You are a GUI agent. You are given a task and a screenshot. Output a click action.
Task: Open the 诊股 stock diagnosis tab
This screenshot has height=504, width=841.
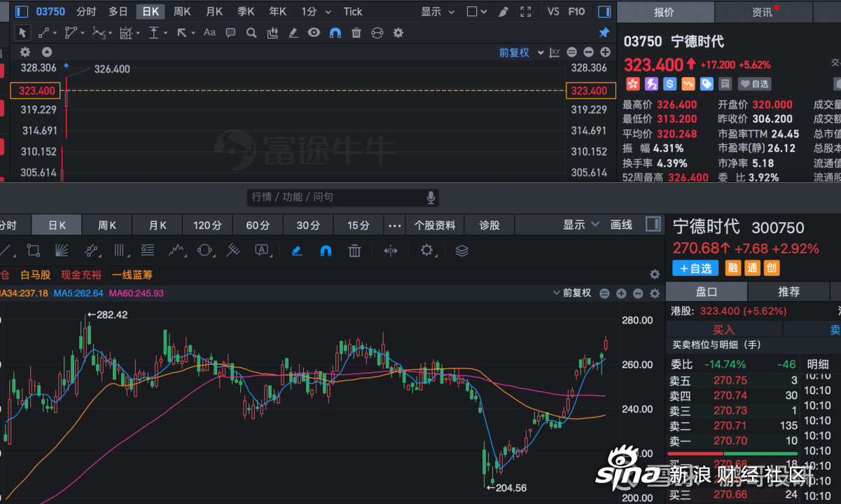point(489,225)
